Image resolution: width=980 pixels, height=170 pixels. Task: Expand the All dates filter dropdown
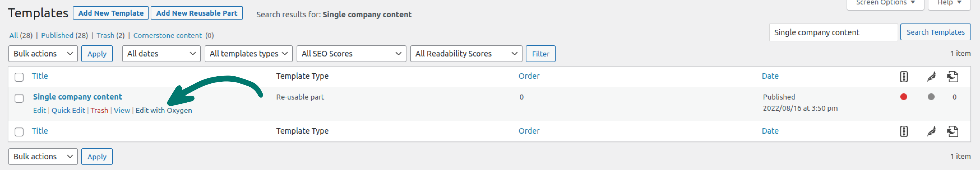(161, 53)
